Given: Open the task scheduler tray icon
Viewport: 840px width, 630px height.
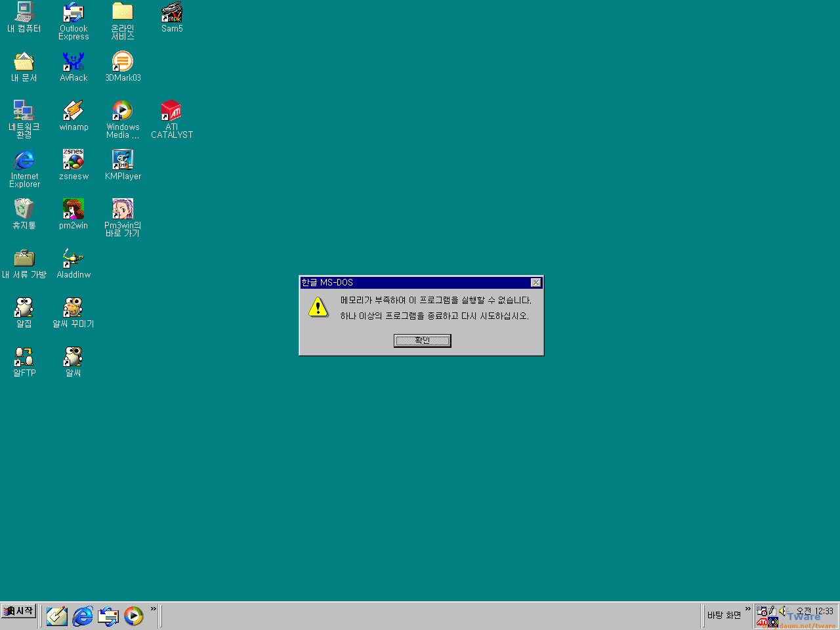Looking at the screenshot, I should 762,611.
